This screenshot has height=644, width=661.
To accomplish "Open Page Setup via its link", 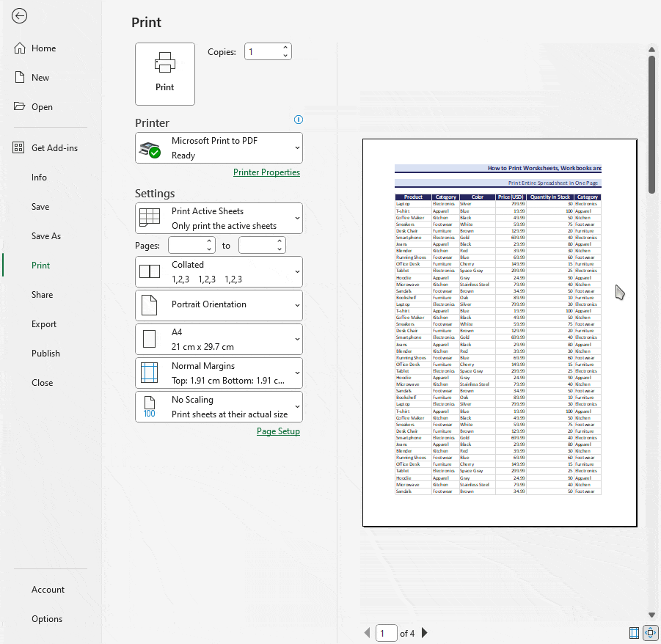I will [x=278, y=431].
